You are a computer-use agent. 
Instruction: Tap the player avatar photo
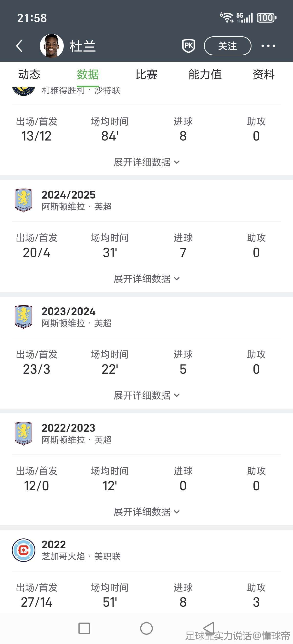pos(52,46)
